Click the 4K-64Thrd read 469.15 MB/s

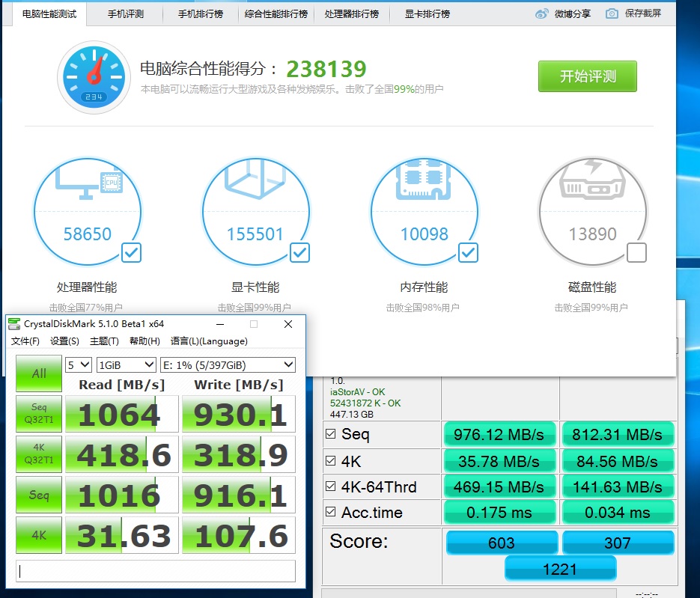pyautogui.click(x=499, y=487)
